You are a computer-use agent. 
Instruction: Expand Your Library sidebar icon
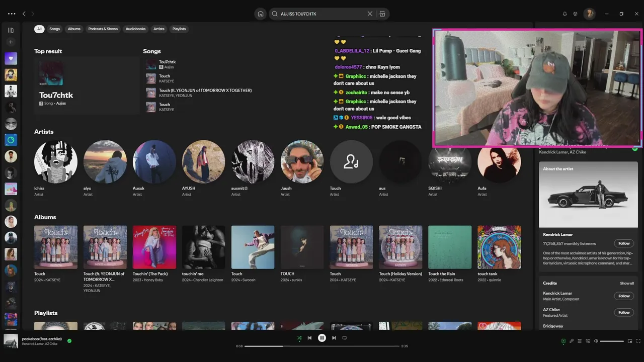click(11, 30)
